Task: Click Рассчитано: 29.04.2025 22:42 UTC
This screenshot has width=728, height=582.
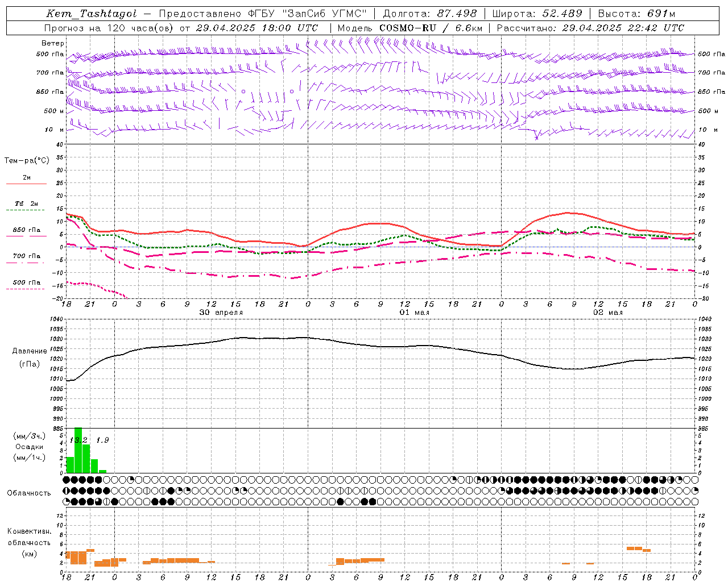Action: [x=590, y=28]
